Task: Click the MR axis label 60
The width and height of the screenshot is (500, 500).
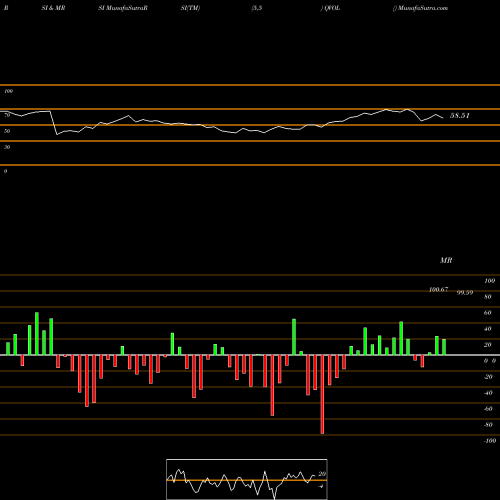Action: pyautogui.click(x=487, y=313)
